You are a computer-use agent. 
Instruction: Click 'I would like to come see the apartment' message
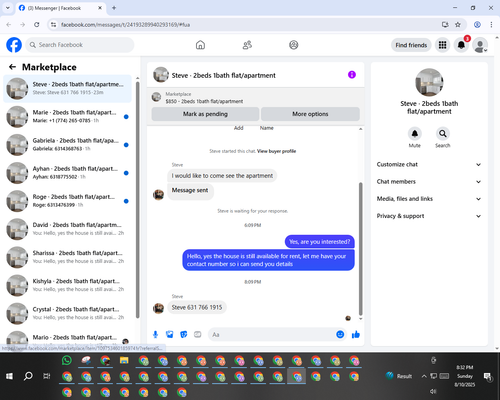click(x=222, y=176)
